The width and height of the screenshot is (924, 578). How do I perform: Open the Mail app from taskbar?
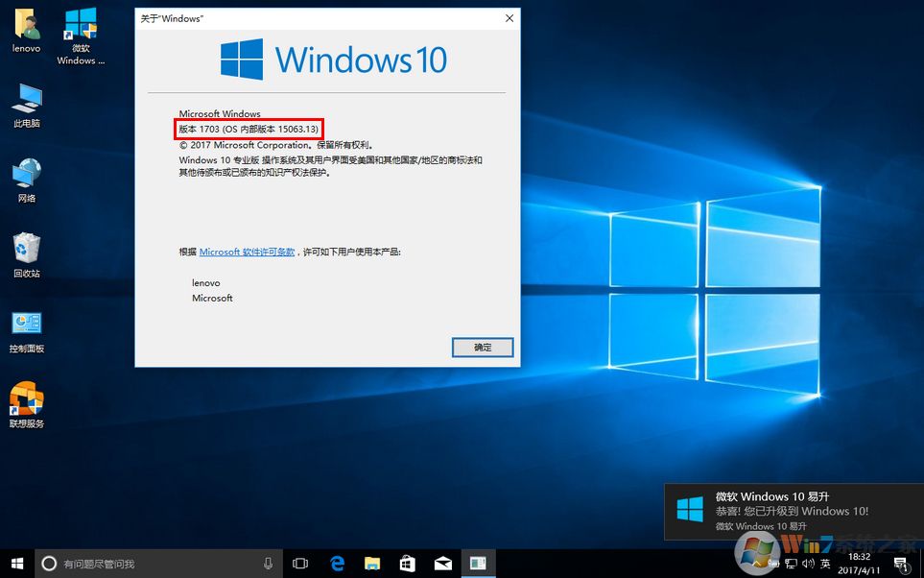442,564
